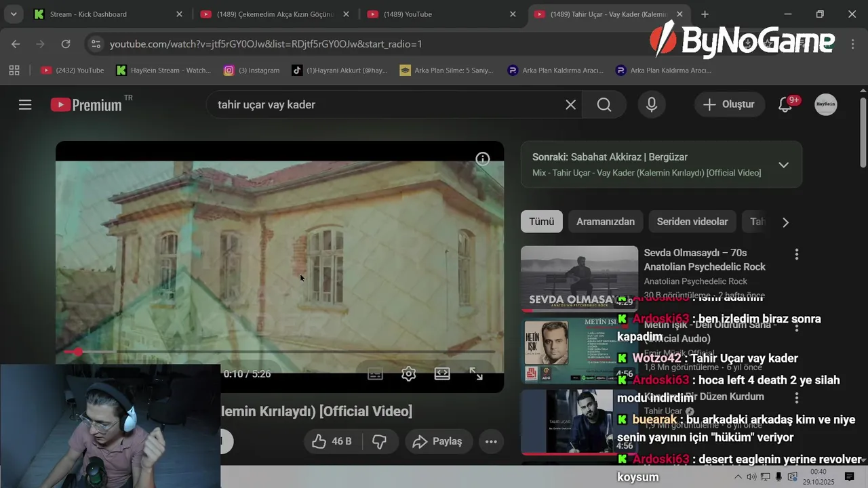Open the Sevda Olmasaydı video thumbnail
868x488 pixels.
coord(579,279)
